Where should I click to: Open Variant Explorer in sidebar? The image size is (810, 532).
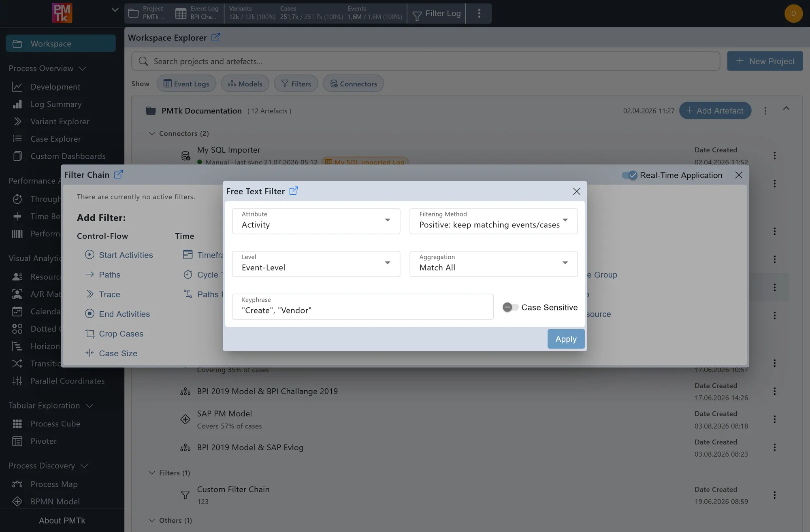pyautogui.click(x=60, y=121)
